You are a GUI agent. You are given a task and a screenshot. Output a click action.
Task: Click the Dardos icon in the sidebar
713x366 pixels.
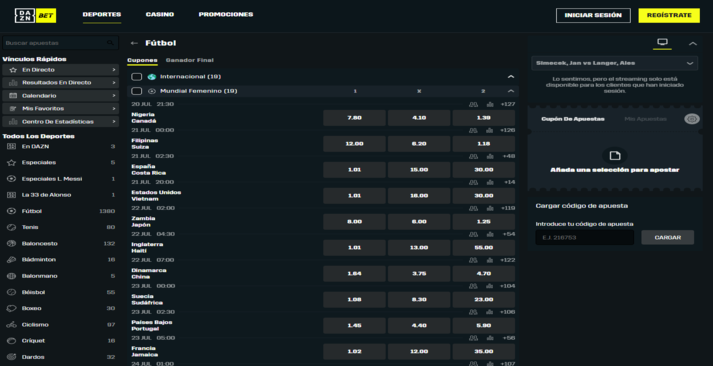tap(11, 356)
